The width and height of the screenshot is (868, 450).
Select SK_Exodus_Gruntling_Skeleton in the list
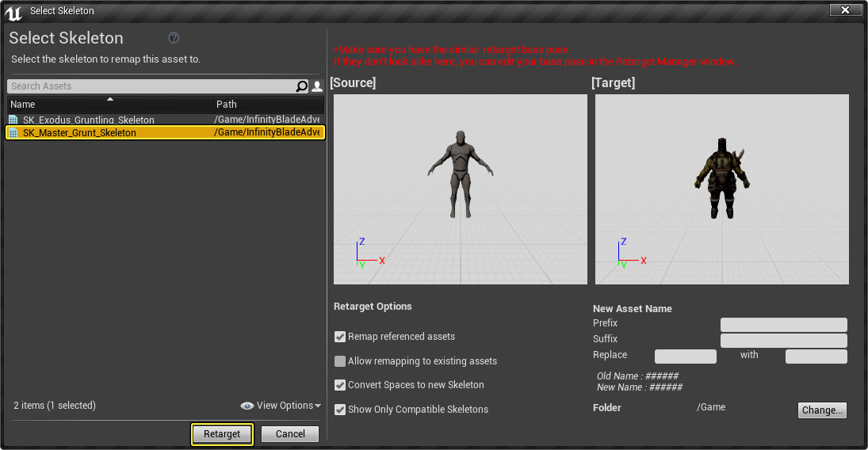click(89, 120)
